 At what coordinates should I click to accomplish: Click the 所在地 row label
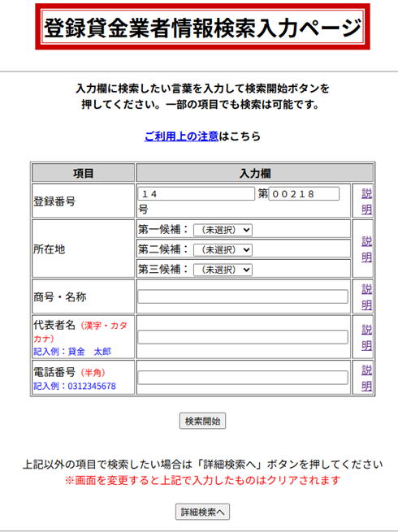click(50, 249)
